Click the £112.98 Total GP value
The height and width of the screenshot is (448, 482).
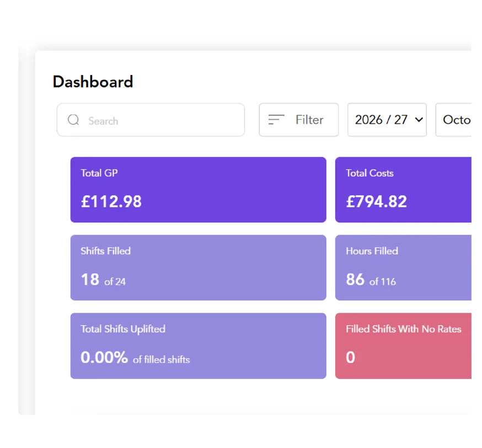point(111,202)
